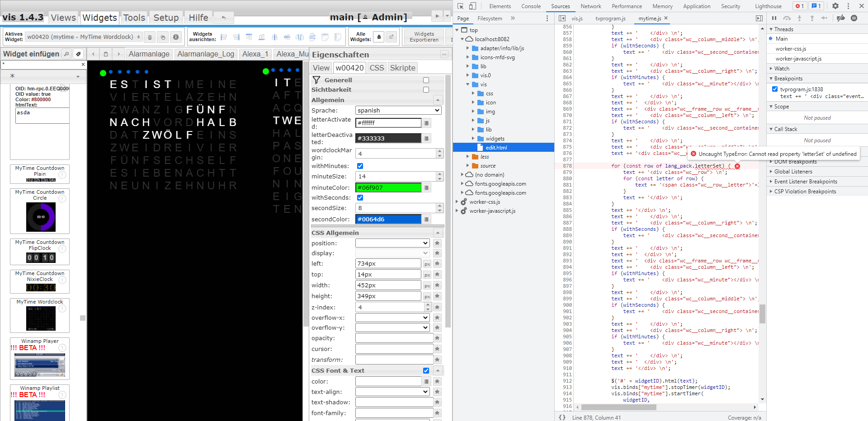Image resolution: width=868 pixels, height=421 pixels.
Task: Switch to the Network tab in DevTools
Action: tap(590, 6)
